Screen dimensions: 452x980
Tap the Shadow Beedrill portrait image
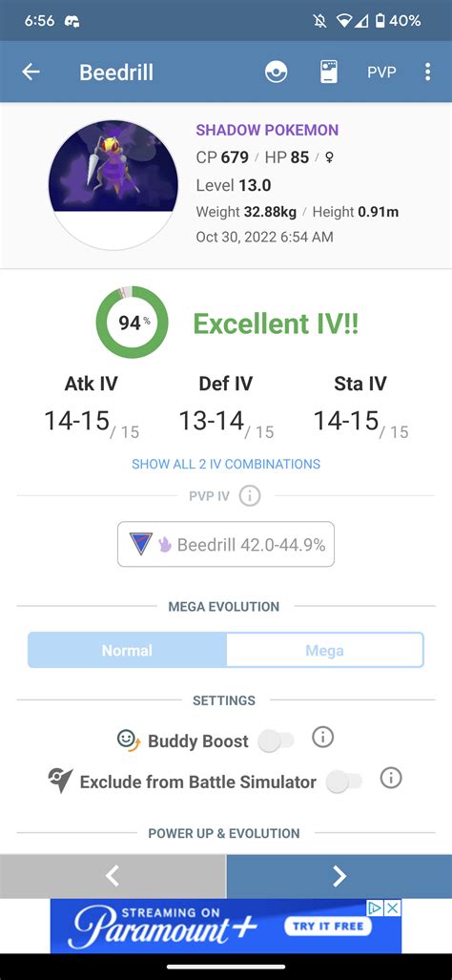point(113,186)
